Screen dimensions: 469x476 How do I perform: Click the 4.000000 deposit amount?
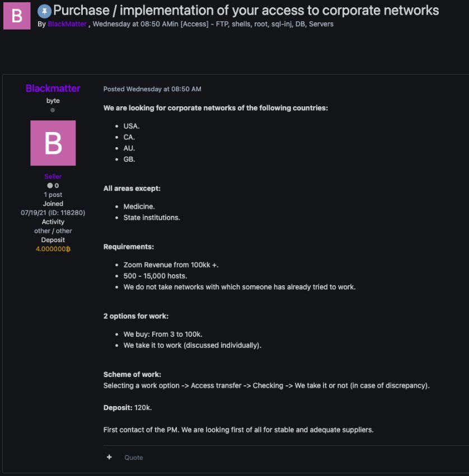point(50,249)
